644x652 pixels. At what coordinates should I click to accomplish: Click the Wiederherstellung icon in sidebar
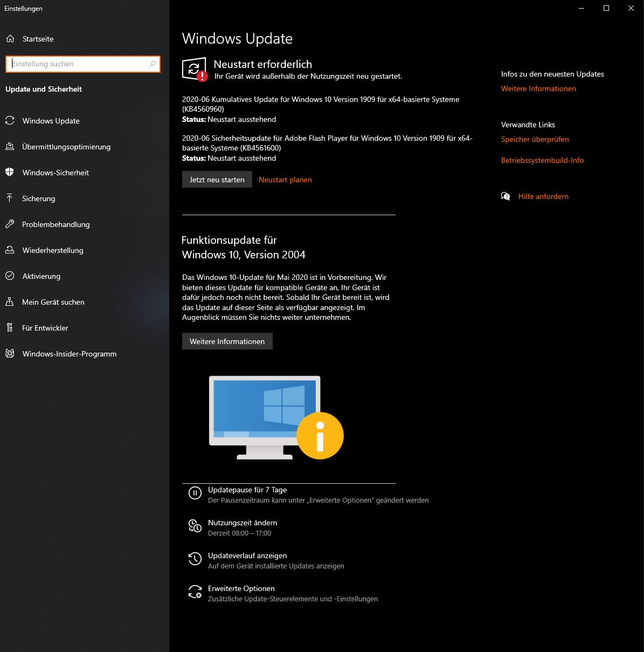click(x=10, y=250)
